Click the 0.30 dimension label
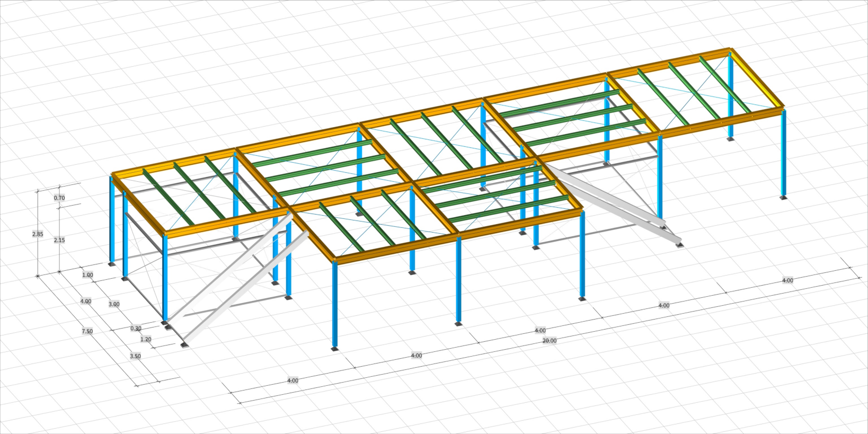 (x=136, y=329)
